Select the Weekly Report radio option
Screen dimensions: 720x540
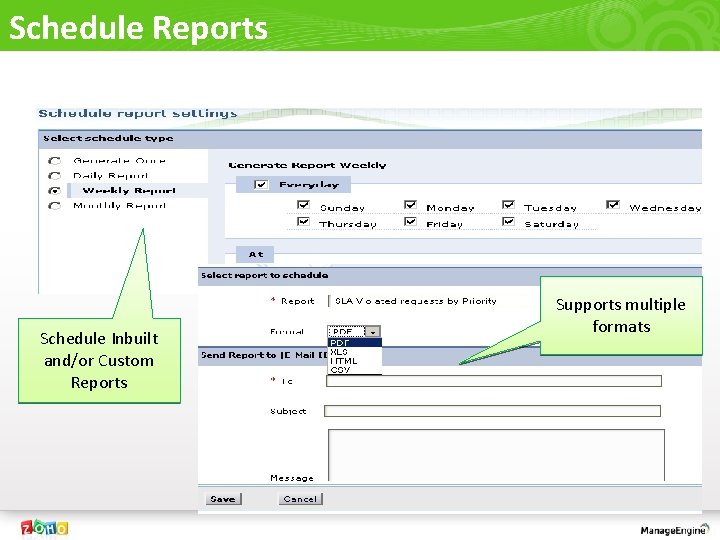[55, 191]
